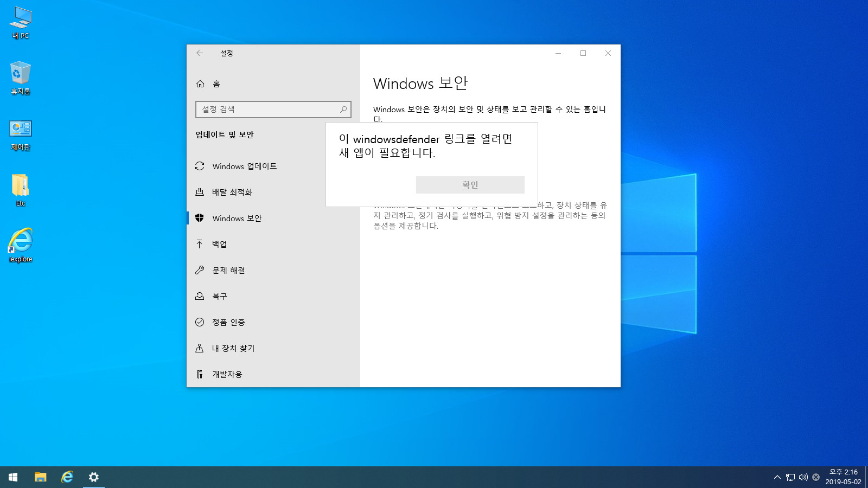Screen dimensions: 868x488
Task: Click the search magnifier in 설정 검색
Action: point(343,110)
